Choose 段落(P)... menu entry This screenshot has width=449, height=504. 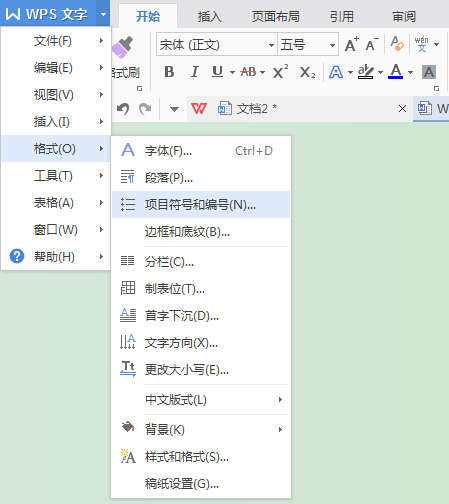pos(201,178)
